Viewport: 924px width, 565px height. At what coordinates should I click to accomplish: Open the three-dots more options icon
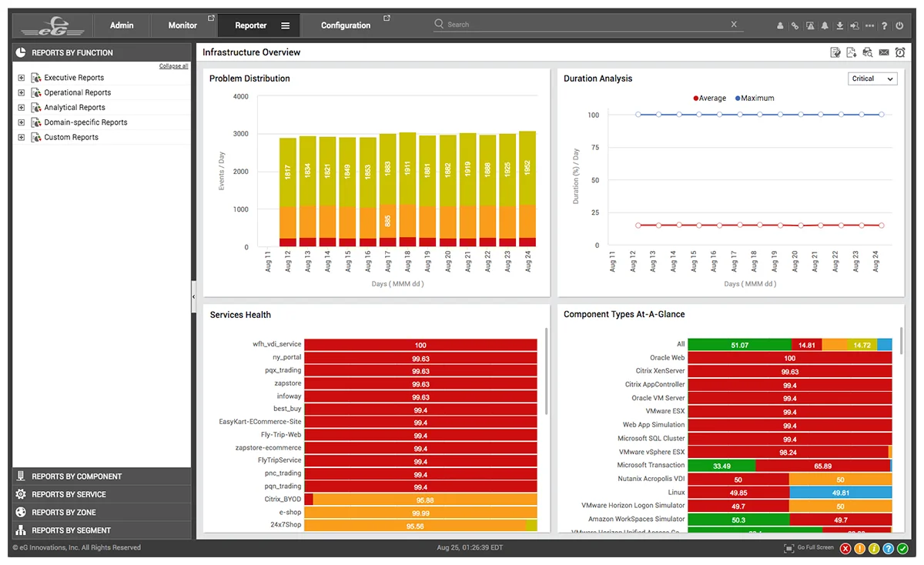coord(870,25)
